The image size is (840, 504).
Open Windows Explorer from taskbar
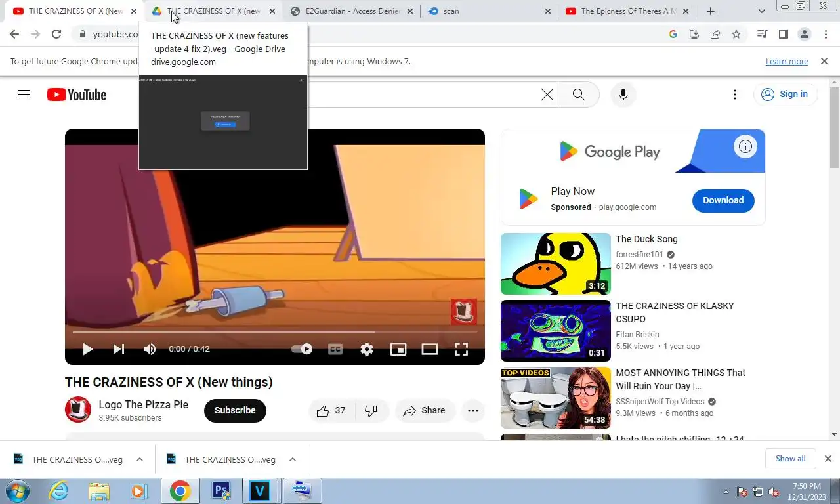(x=99, y=491)
